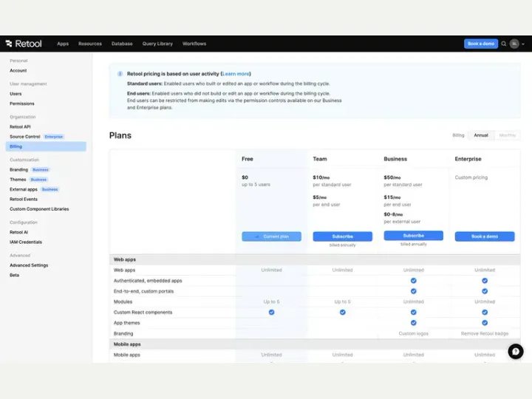Open the Resources menu

[x=90, y=44]
